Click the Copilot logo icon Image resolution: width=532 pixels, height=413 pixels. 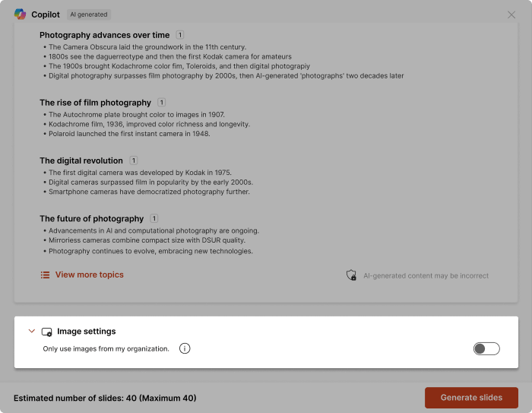click(x=20, y=14)
